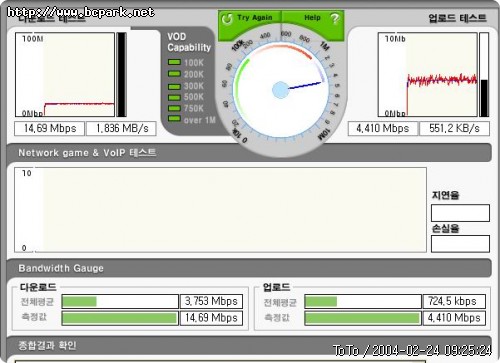
Task: Click the download speed 14,69 Mbps value
Action: click(49, 129)
